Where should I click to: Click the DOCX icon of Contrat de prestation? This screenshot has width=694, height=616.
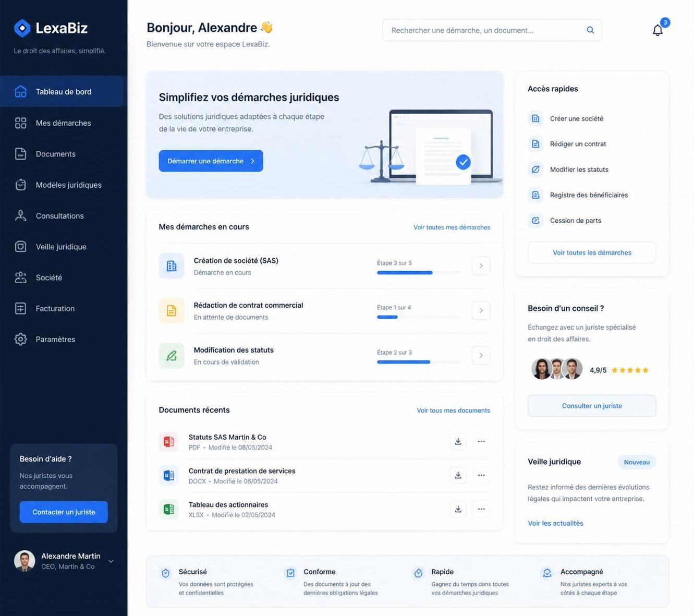[x=169, y=476]
